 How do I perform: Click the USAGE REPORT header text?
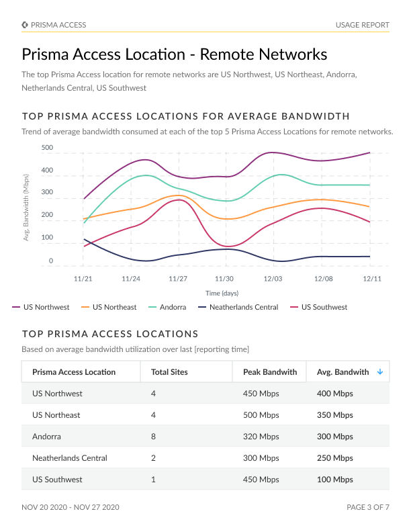363,25
